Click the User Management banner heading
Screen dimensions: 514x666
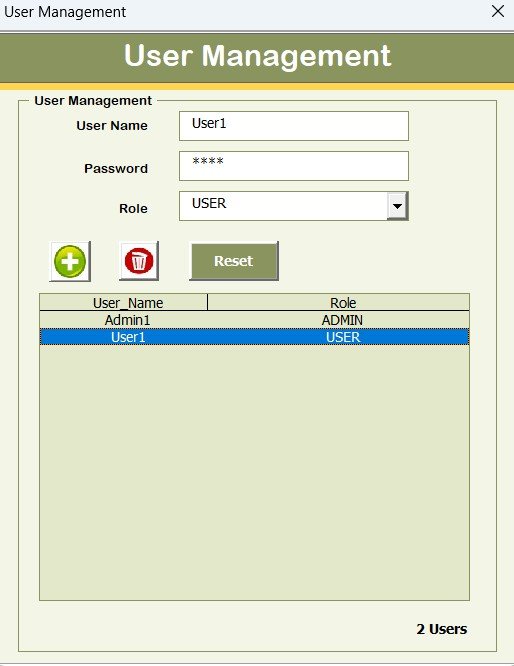tap(257, 56)
